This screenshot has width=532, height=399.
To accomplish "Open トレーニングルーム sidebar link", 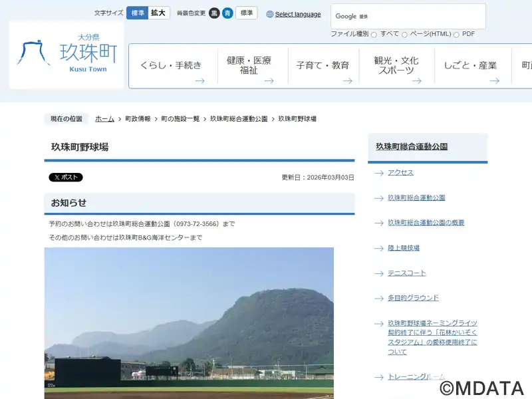I will coord(416,376).
